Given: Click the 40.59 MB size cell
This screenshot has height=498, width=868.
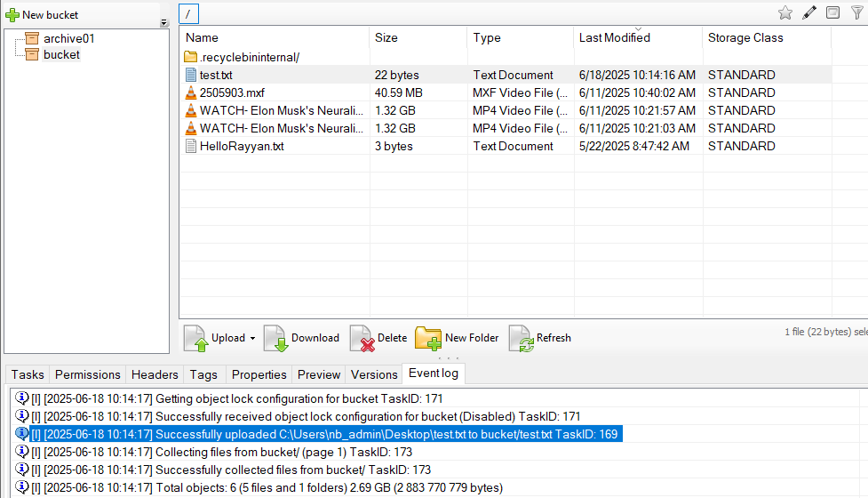Looking at the screenshot, I should coord(399,92).
